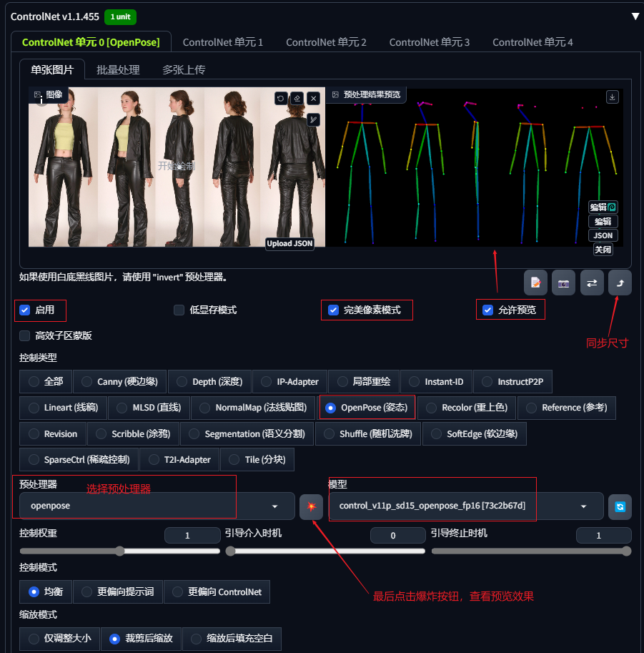Switch to the ControlNet 单元 2 tab
Screen dimensions: 644x653
click(x=326, y=42)
